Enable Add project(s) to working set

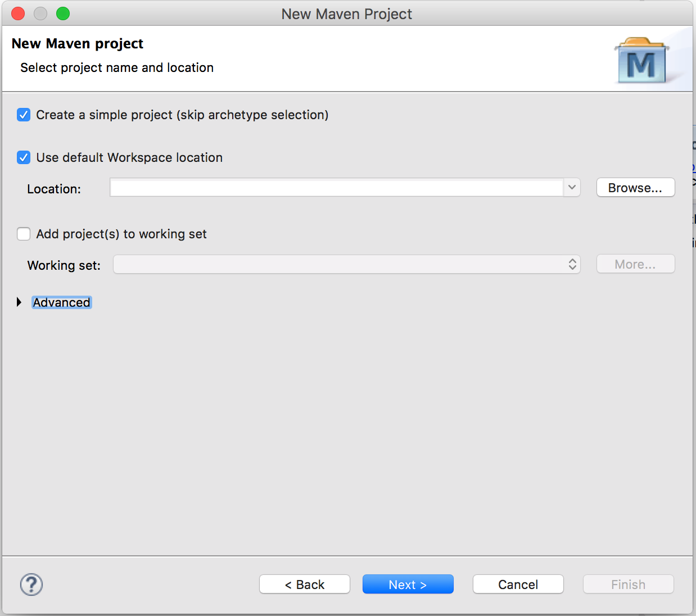tap(24, 234)
